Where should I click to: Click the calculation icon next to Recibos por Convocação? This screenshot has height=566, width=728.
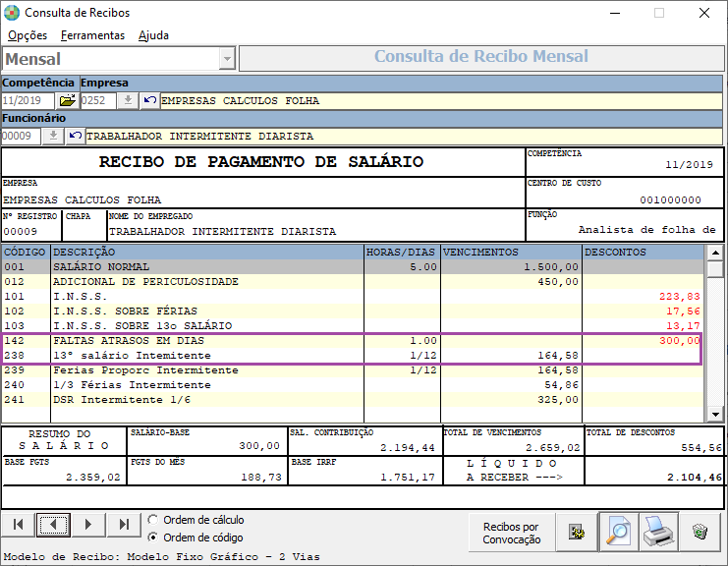(577, 533)
